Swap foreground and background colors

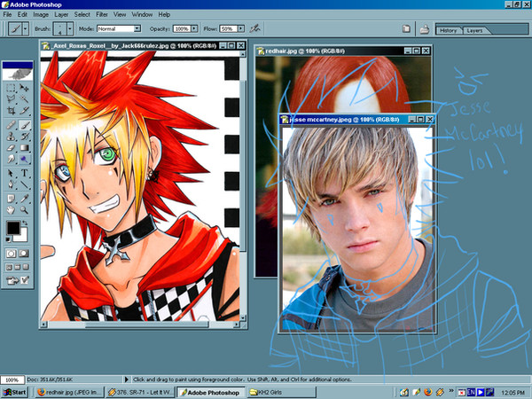click(x=25, y=223)
